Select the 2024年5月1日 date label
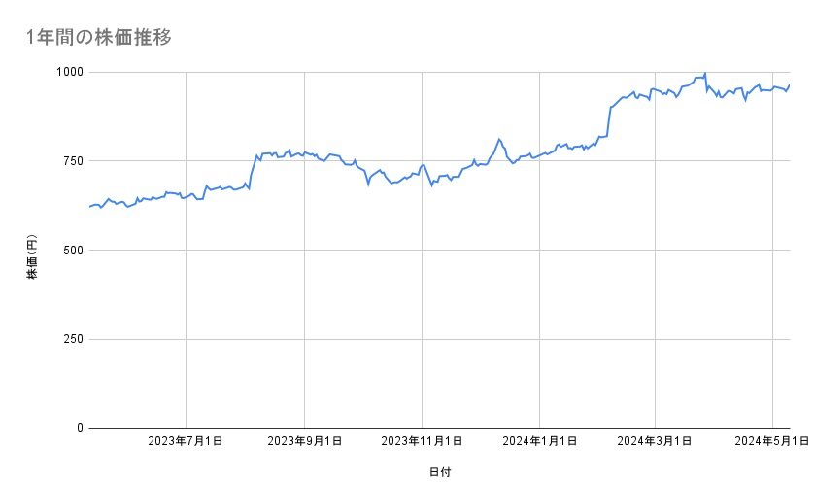 click(772, 442)
